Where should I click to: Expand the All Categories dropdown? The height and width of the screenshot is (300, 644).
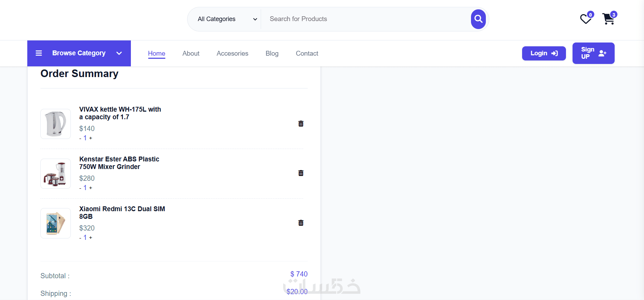227,19
